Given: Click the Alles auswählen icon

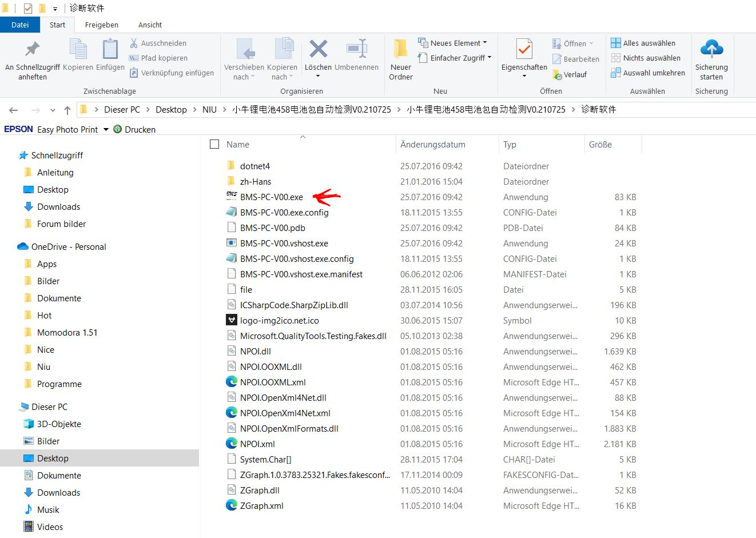Looking at the screenshot, I should [615, 43].
